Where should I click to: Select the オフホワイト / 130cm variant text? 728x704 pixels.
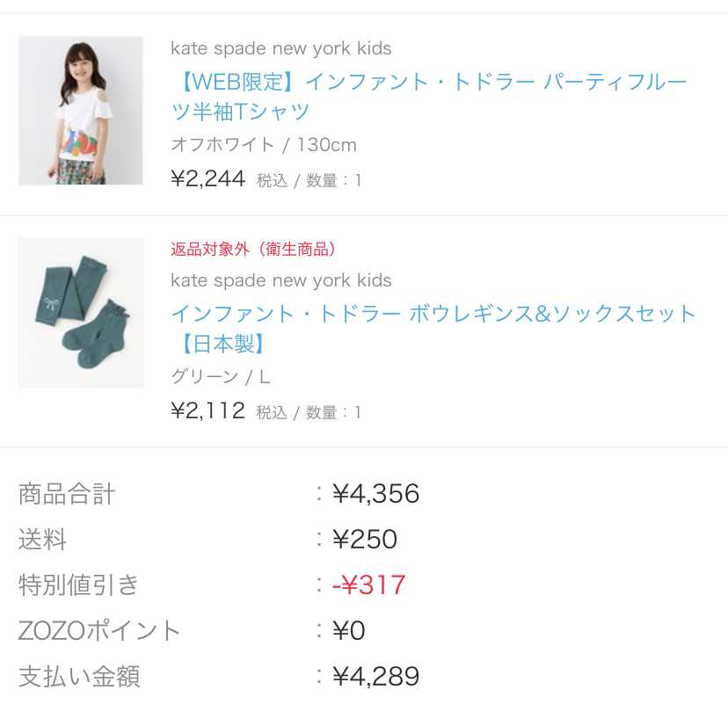click(263, 145)
